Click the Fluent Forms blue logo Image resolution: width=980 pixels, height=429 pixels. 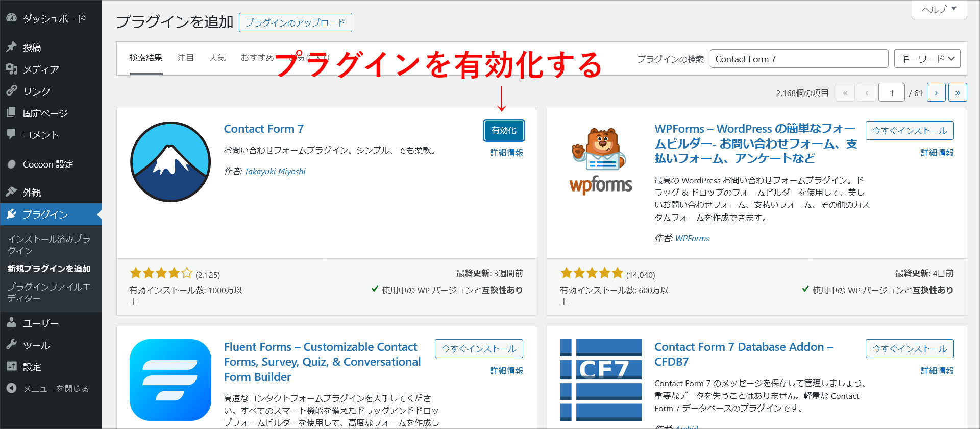tap(170, 380)
